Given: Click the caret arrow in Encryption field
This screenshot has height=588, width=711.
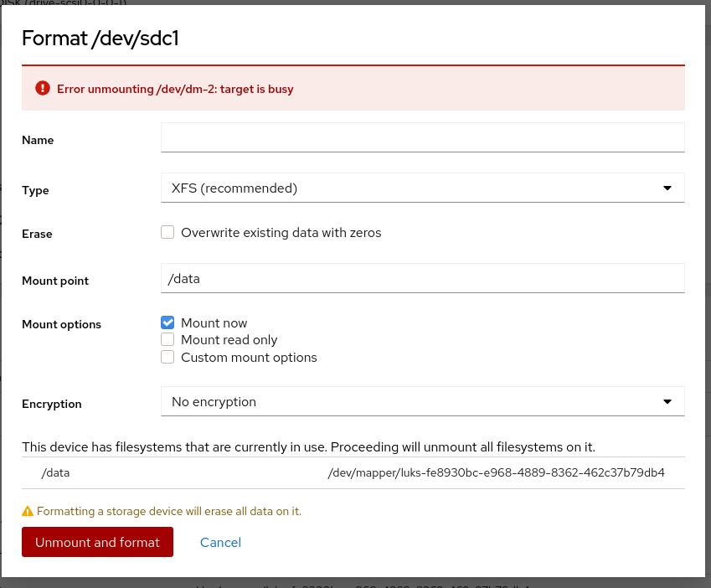Looking at the screenshot, I should (667, 401).
